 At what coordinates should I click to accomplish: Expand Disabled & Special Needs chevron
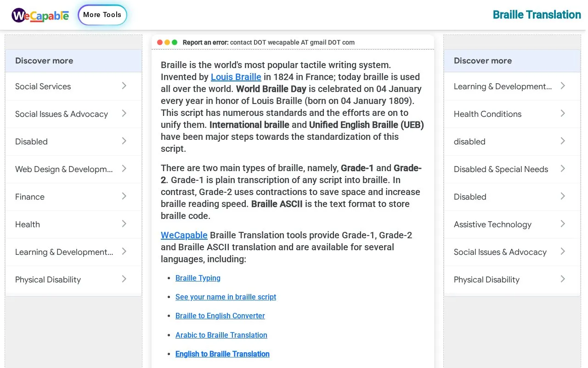563,168
